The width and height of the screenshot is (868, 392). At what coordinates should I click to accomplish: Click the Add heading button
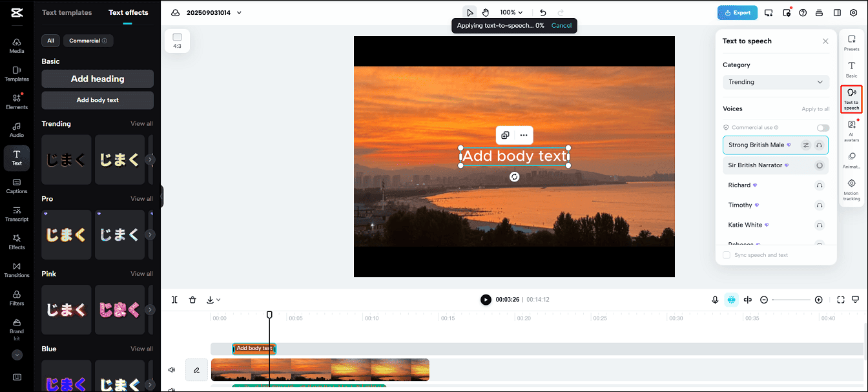[x=98, y=79]
